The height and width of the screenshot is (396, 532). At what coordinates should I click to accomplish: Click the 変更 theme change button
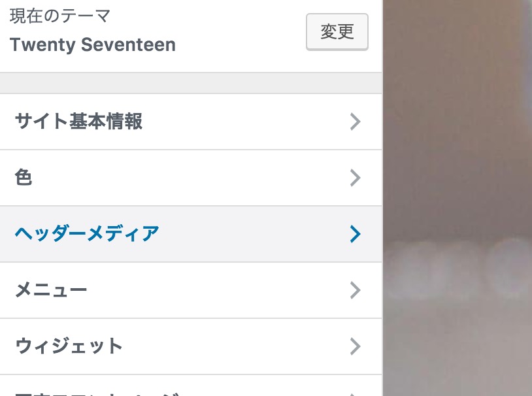click(337, 32)
